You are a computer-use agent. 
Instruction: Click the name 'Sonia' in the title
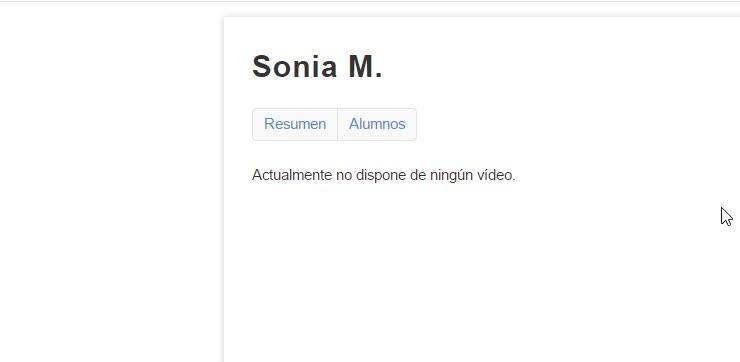pyautogui.click(x=295, y=67)
